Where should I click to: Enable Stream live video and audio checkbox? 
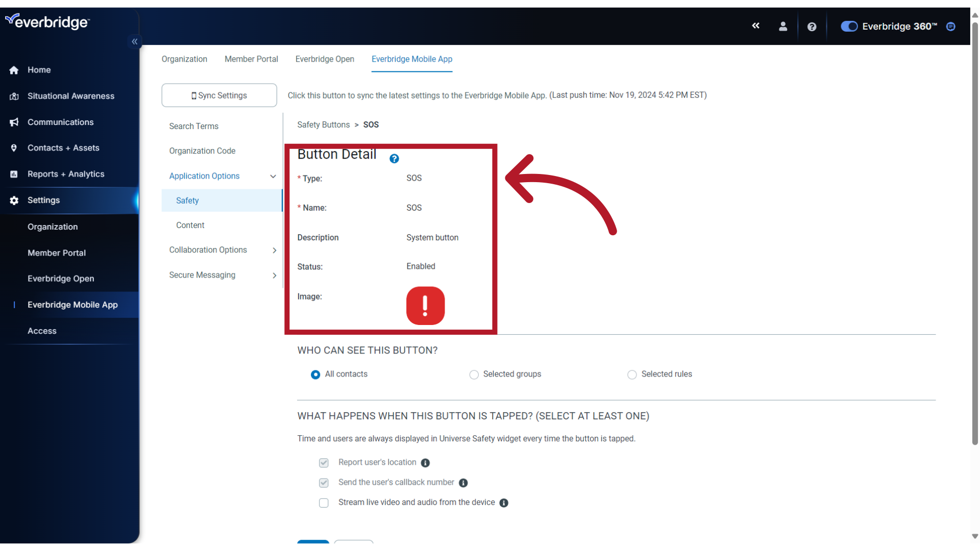[x=324, y=503]
